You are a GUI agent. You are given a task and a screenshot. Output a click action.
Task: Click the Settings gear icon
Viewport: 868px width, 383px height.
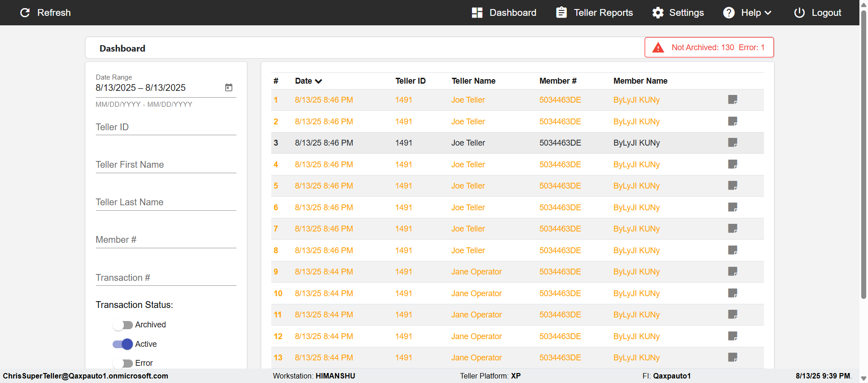658,13
